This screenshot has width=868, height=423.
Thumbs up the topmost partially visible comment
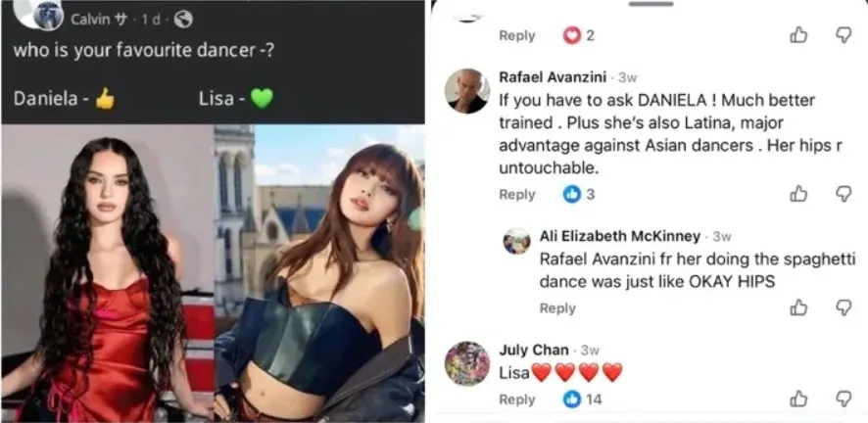tap(798, 35)
